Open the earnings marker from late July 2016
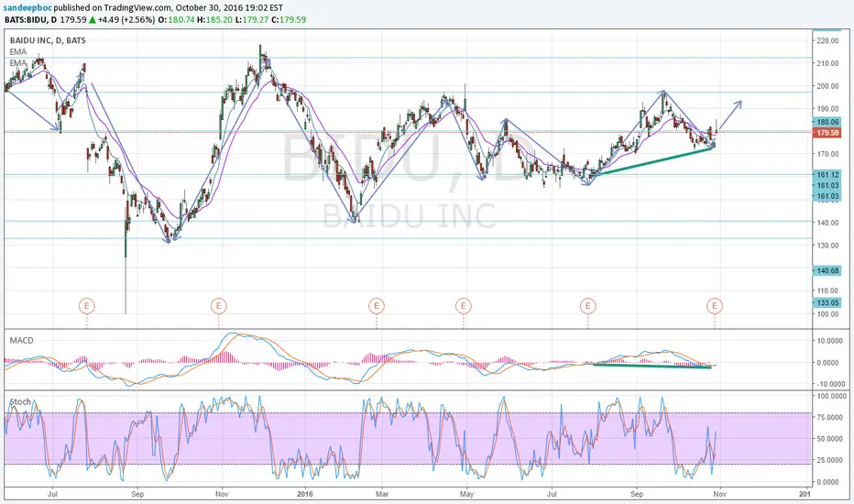The width and height of the screenshot is (854, 504). tap(588, 306)
